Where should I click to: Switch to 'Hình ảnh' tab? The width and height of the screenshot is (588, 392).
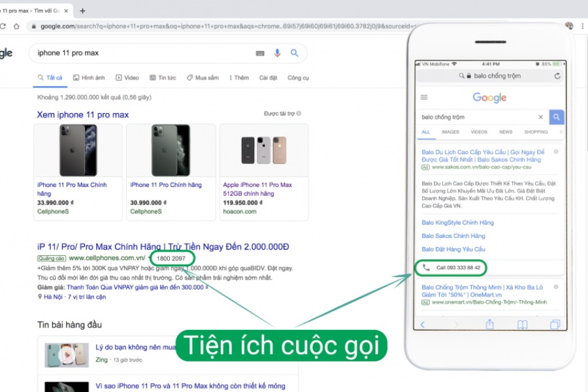tap(89, 78)
